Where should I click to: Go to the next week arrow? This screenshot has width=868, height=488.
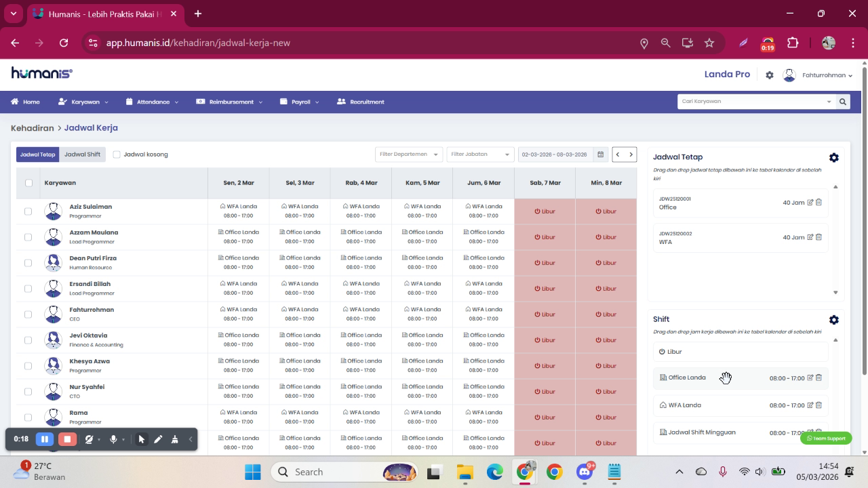[x=631, y=155]
